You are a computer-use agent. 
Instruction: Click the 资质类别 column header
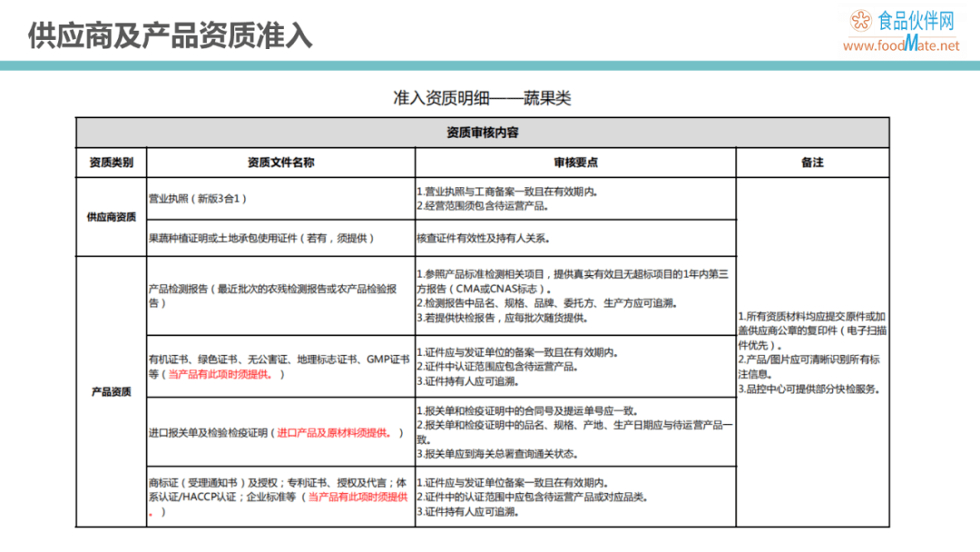click(112, 163)
